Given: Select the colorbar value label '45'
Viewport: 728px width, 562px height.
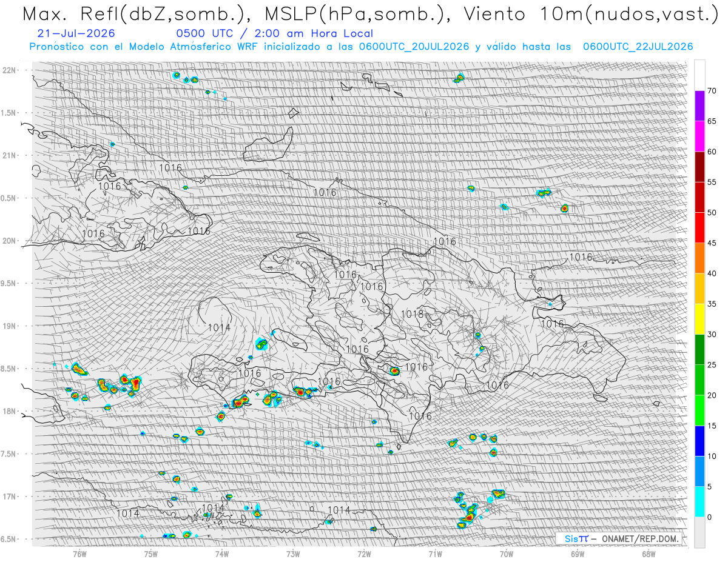Looking at the screenshot, I should point(712,243).
